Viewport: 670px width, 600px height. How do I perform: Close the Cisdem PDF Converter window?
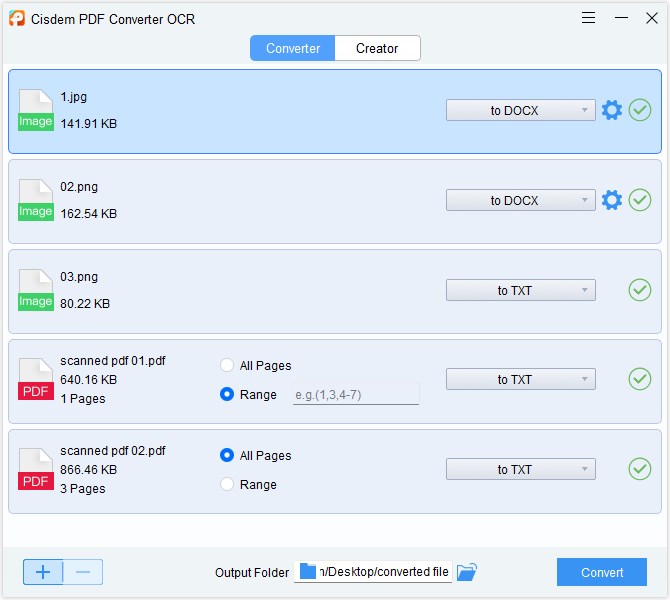652,18
